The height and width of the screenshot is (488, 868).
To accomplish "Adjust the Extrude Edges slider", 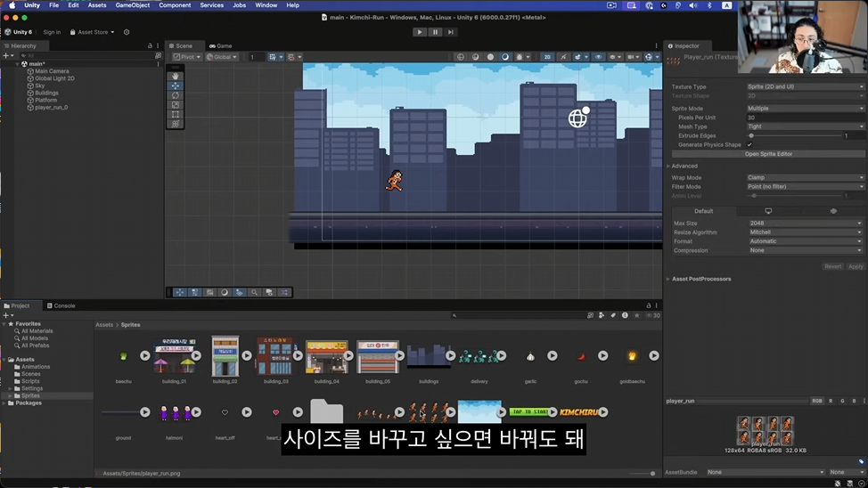I will click(795, 135).
